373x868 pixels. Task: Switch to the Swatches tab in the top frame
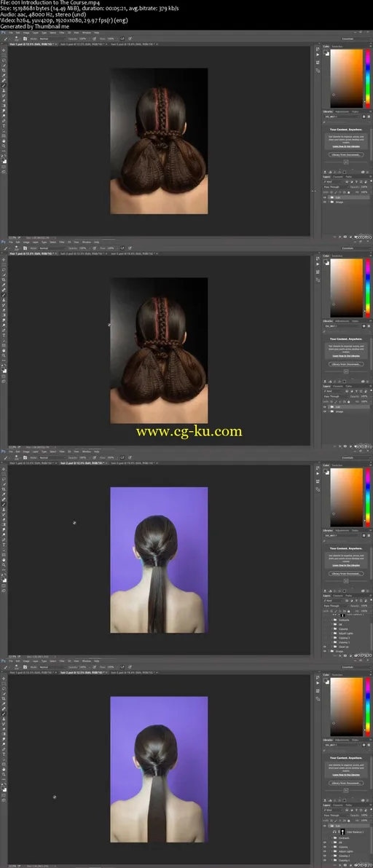point(337,47)
